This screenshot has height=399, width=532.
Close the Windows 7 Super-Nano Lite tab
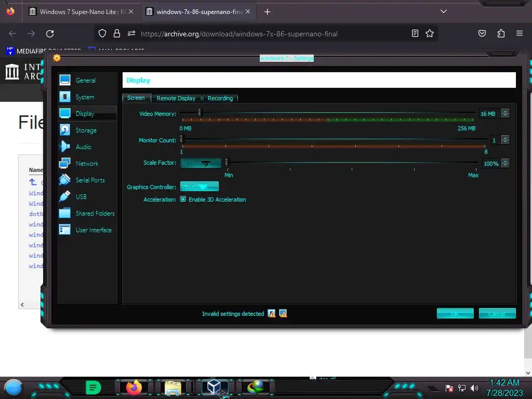point(130,11)
